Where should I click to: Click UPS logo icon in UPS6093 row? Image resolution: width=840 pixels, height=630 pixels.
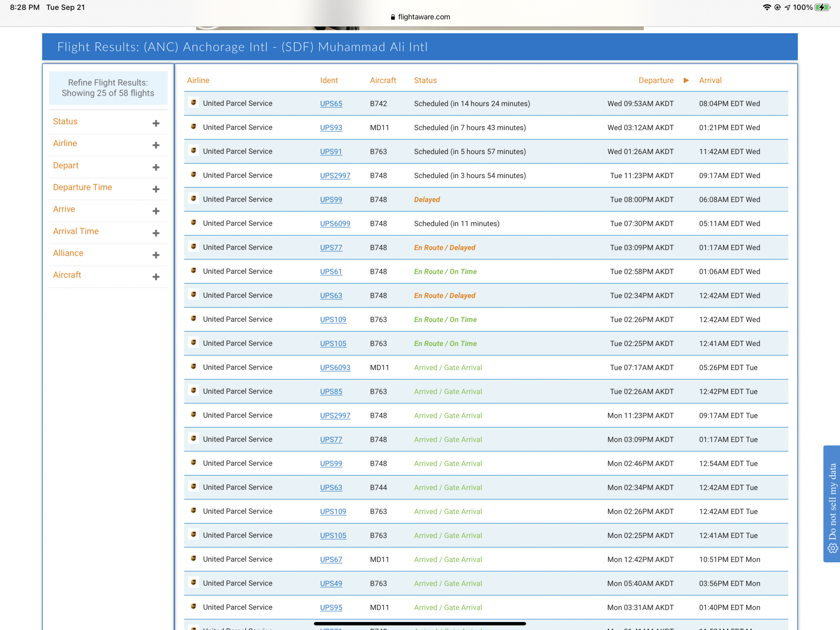tap(194, 366)
